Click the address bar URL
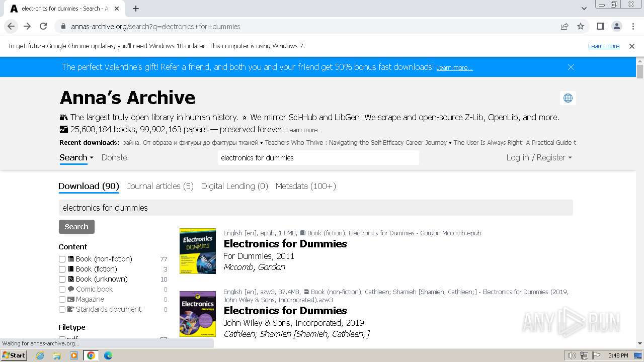 (155, 27)
